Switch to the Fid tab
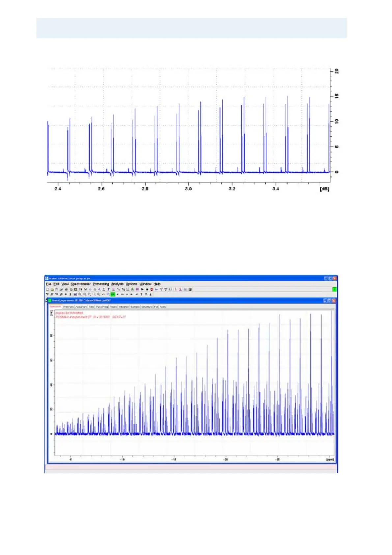The height and width of the screenshot is (555, 392). [x=156, y=307]
